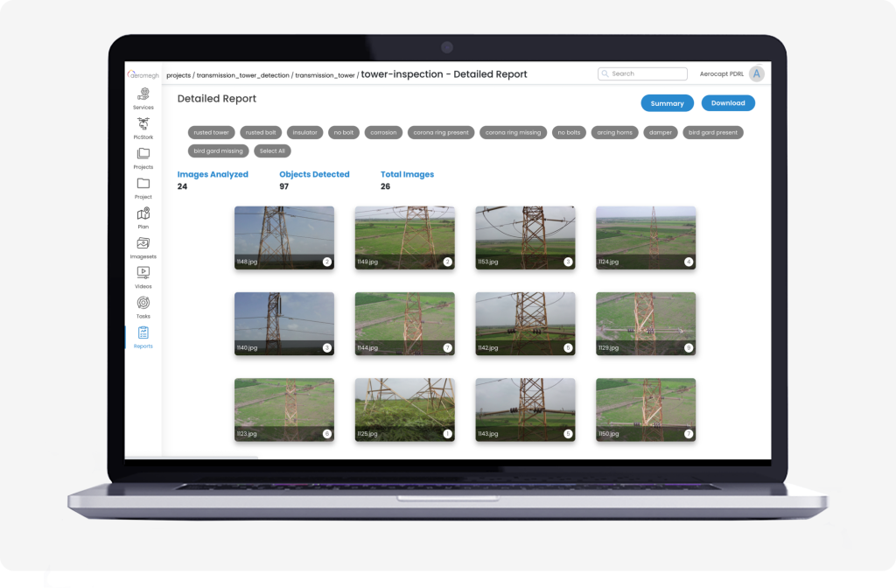Open Imagesets in the sidebar

click(x=143, y=243)
